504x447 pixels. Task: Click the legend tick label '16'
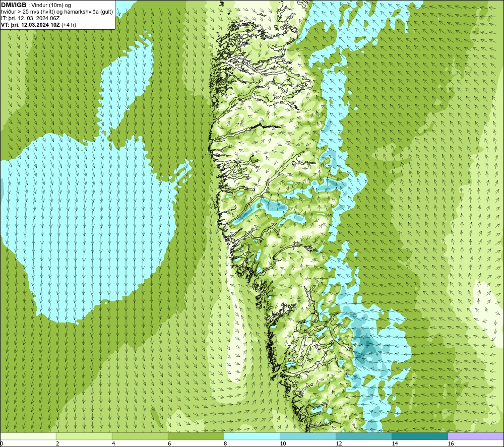[x=451, y=443]
